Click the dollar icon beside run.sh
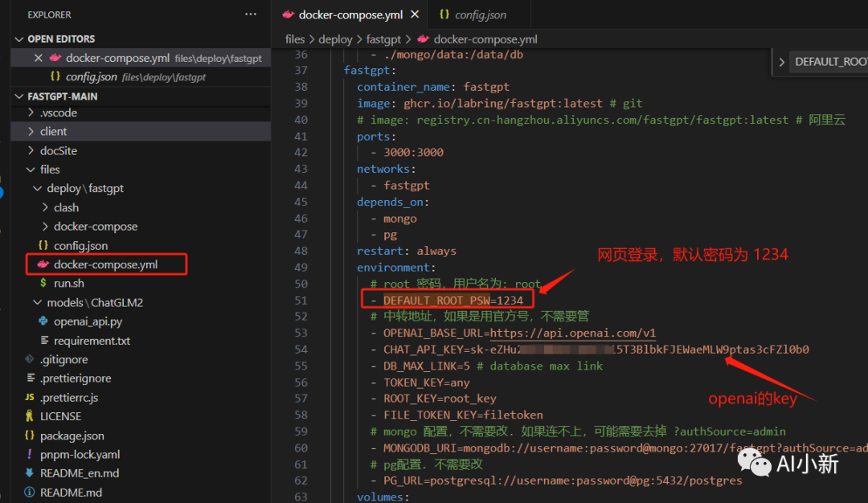The height and width of the screenshot is (503, 868). [43, 283]
